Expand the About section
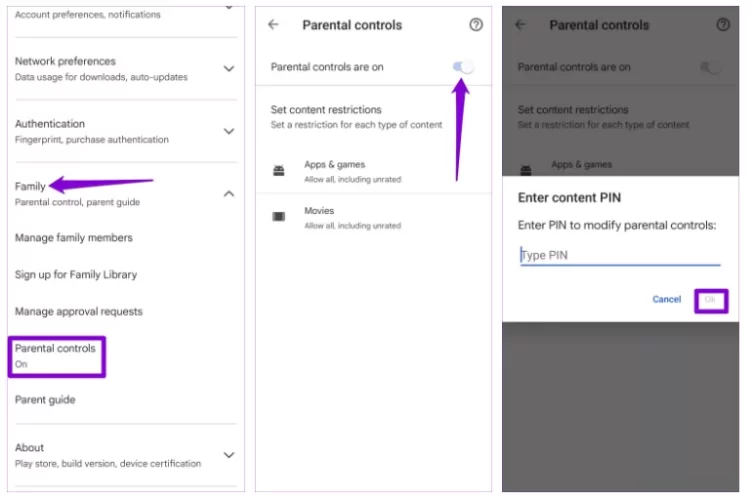Viewport: 752px width, 500px height. (x=229, y=455)
